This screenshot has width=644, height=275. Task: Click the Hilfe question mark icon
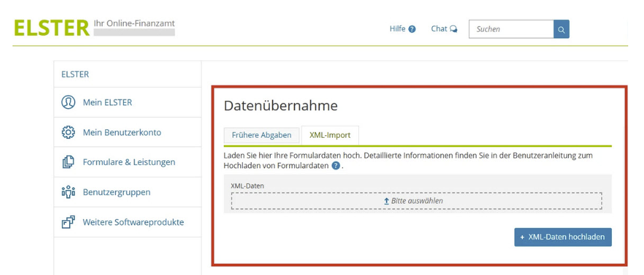(x=412, y=29)
